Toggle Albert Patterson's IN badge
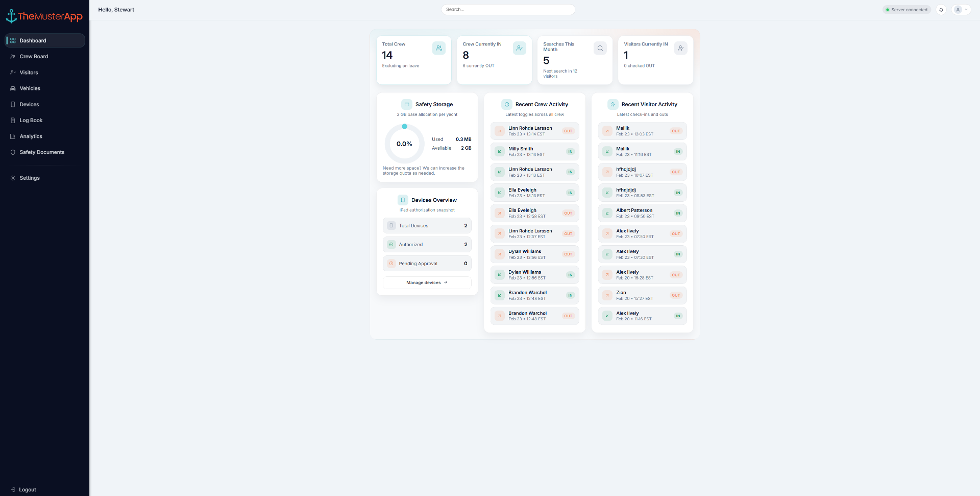This screenshot has height=496, width=980. [x=678, y=213]
